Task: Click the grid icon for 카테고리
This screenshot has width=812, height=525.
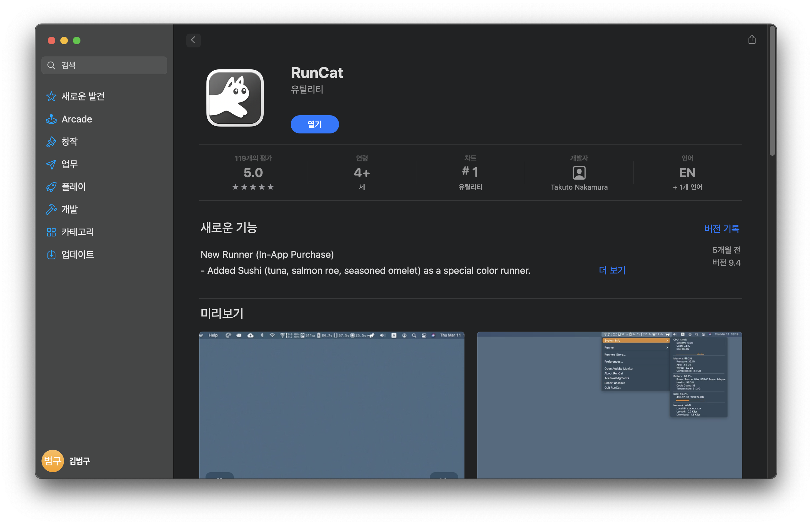Action: click(51, 232)
